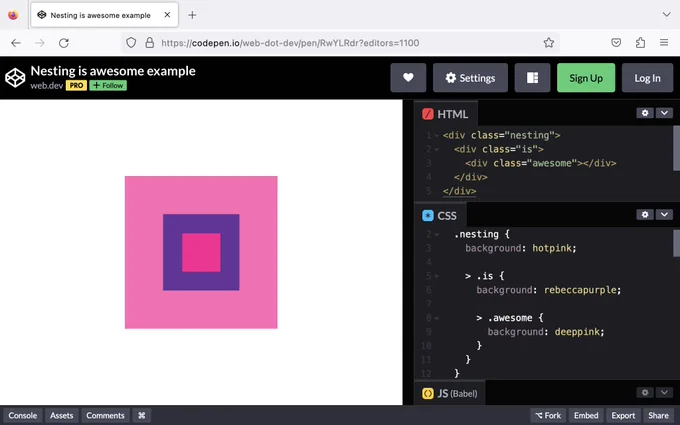The height and width of the screenshot is (425, 680).
Task: Click the HTML editor scrollbar thumb
Action: 676,149
